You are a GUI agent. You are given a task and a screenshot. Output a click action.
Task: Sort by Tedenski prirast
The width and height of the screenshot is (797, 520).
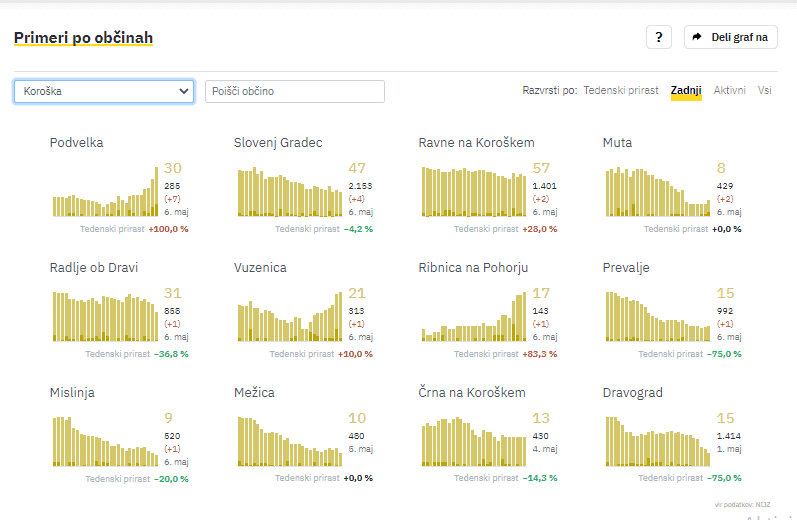coord(620,90)
